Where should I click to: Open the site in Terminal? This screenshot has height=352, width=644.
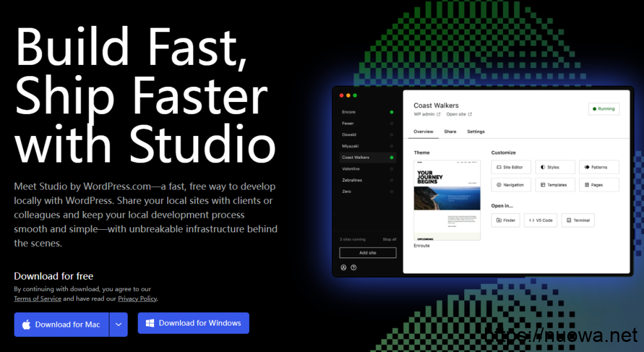pos(577,220)
